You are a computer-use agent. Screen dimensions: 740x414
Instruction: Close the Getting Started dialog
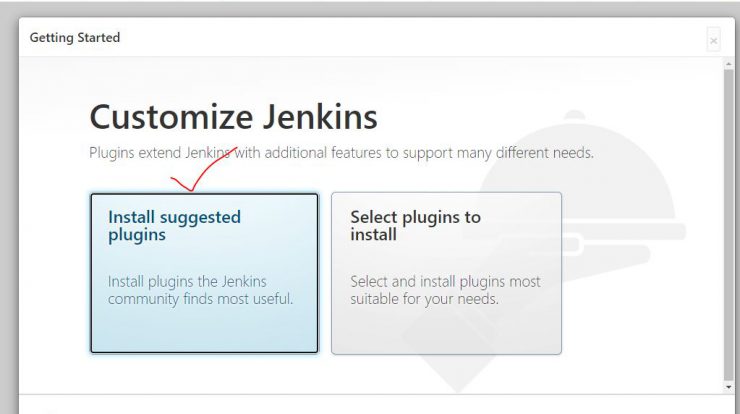[x=713, y=41]
